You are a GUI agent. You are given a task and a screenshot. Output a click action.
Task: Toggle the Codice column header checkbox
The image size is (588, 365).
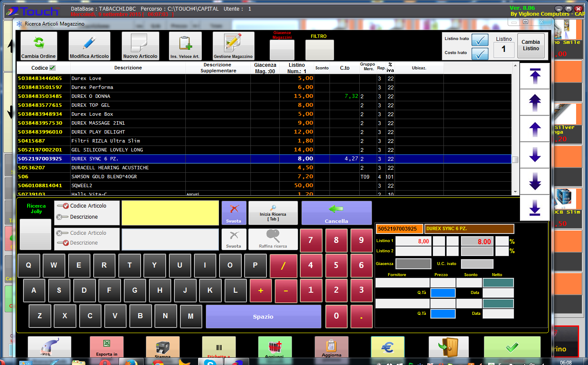[52, 68]
